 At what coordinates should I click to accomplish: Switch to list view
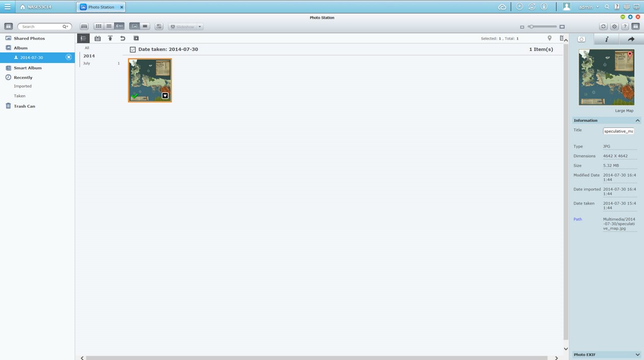[109, 26]
